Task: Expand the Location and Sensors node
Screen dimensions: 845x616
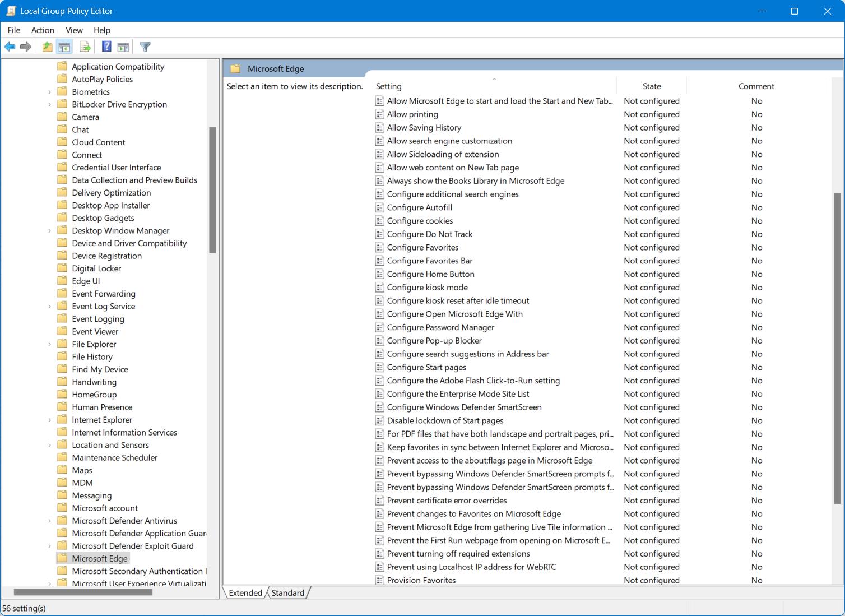Action: (49, 445)
